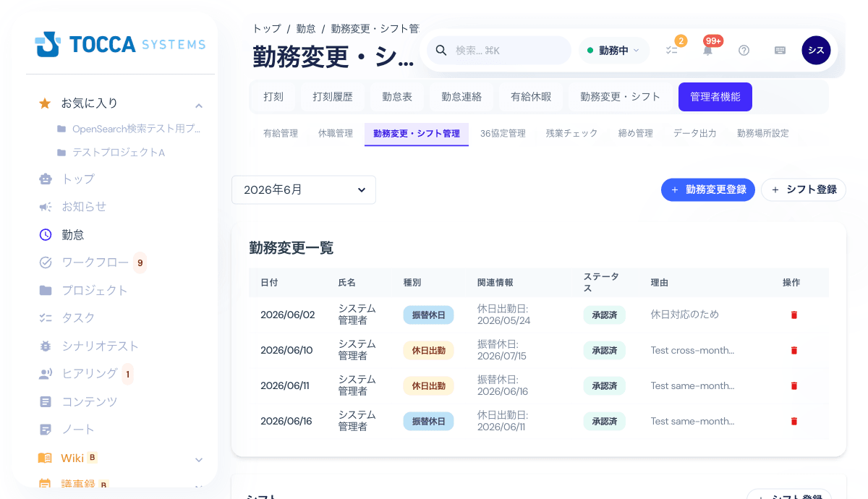Delete the 2026/06/10 勤務変更 row
Viewport: 868px width, 499px height.
(794, 350)
